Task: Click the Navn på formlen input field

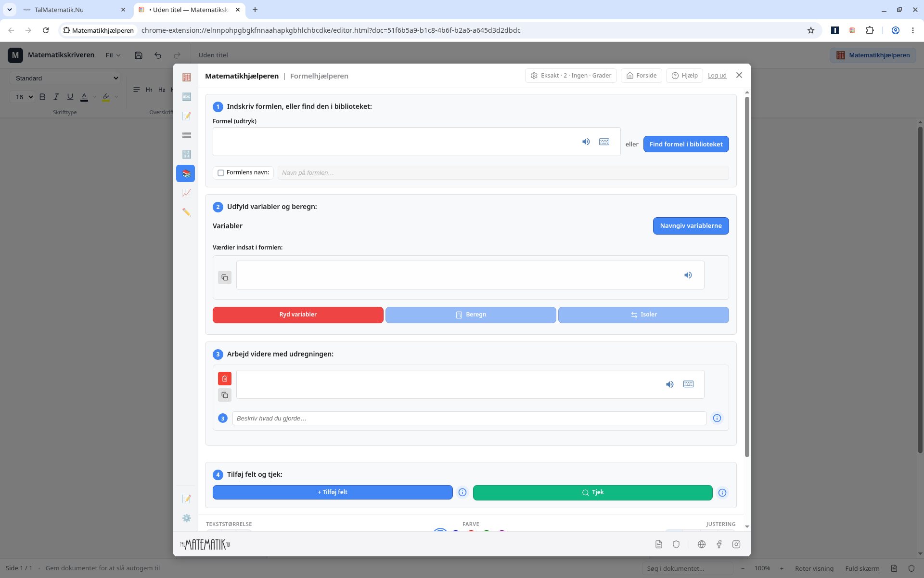Action: coord(503,173)
